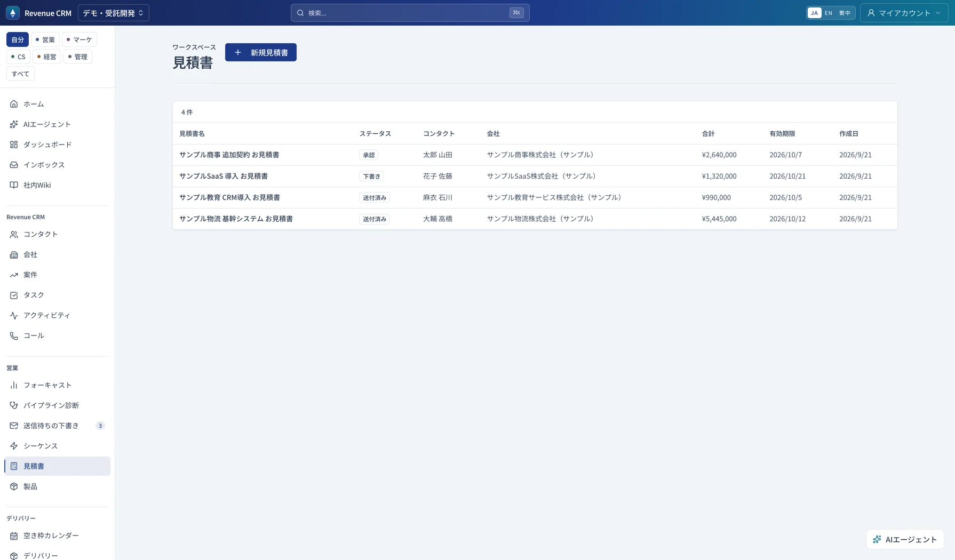Navigate to コンタクト in Revenue CRM
Image resolution: width=955 pixels, height=560 pixels.
57,234
